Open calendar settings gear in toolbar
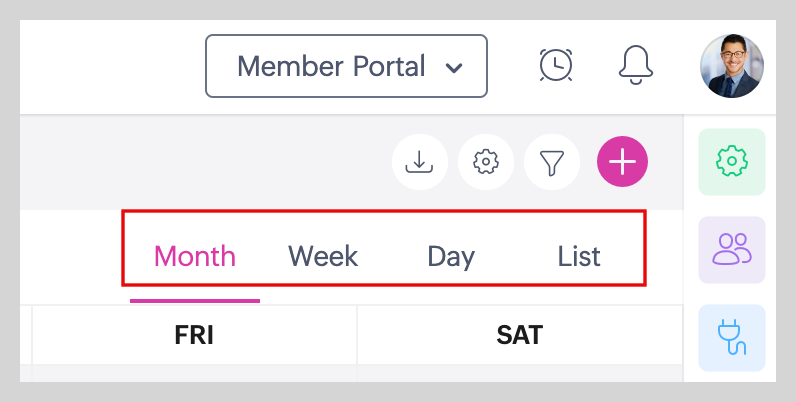The width and height of the screenshot is (796, 402). 486,161
